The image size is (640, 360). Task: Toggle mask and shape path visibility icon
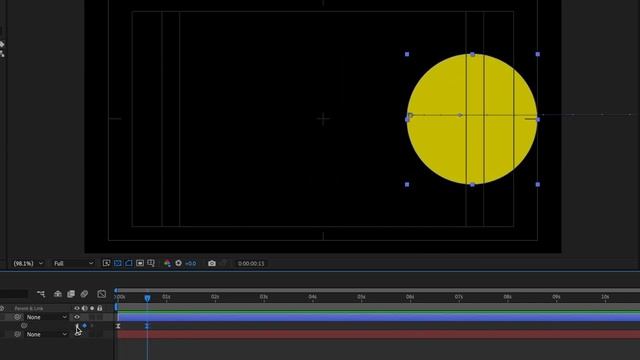tap(129, 263)
